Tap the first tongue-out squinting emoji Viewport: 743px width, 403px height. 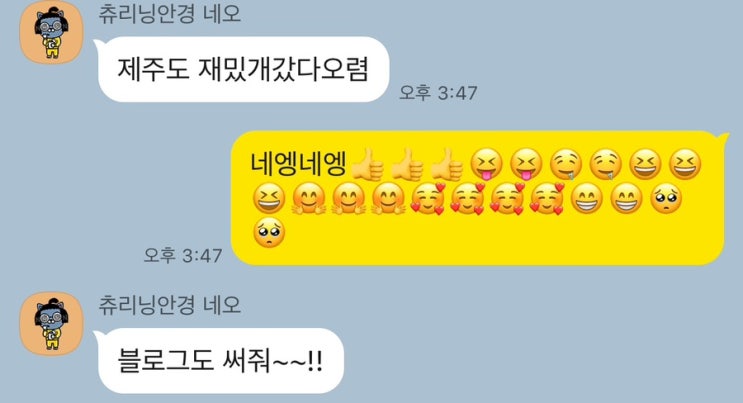coord(486,165)
